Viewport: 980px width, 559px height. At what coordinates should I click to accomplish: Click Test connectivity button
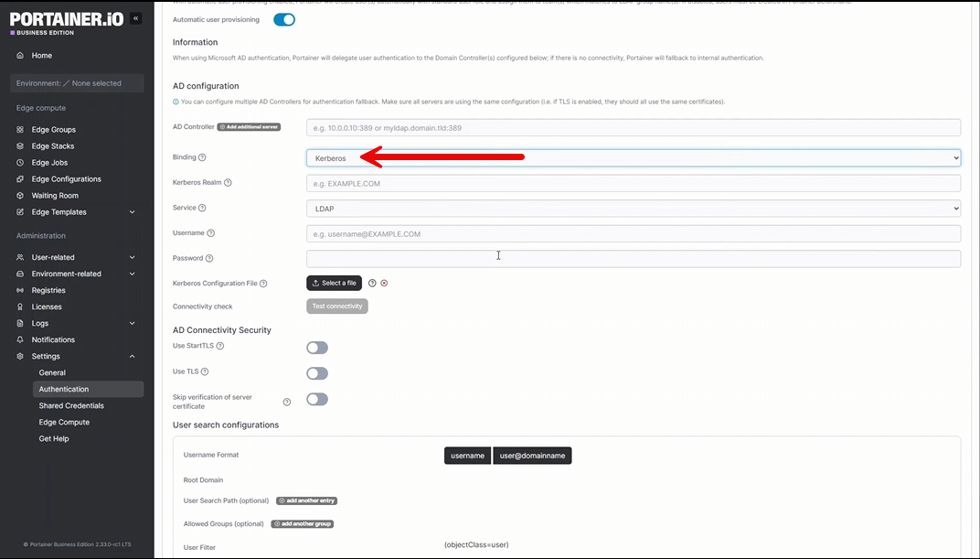pyautogui.click(x=336, y=306)
